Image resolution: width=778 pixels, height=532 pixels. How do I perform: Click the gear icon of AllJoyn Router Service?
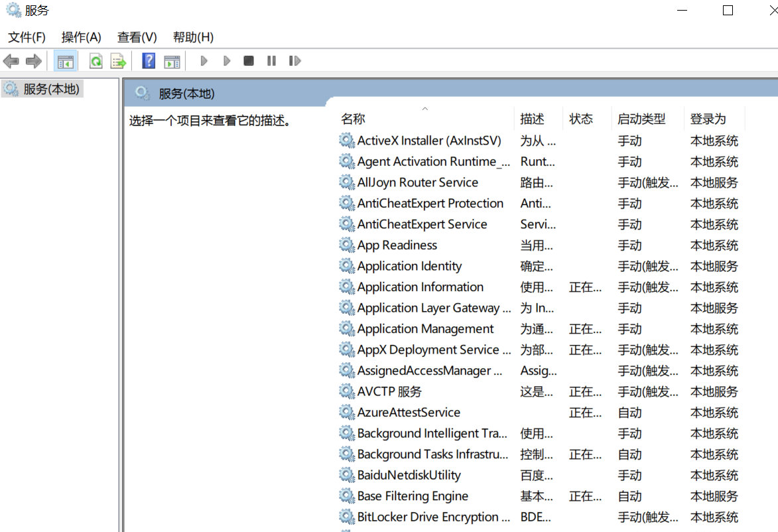[x=346, y=182]
